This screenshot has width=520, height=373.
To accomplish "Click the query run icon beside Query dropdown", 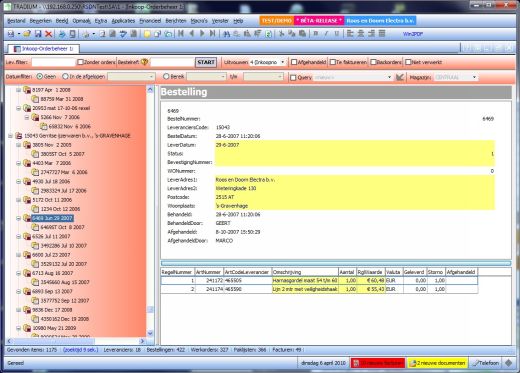I will (x=400, y=77).
